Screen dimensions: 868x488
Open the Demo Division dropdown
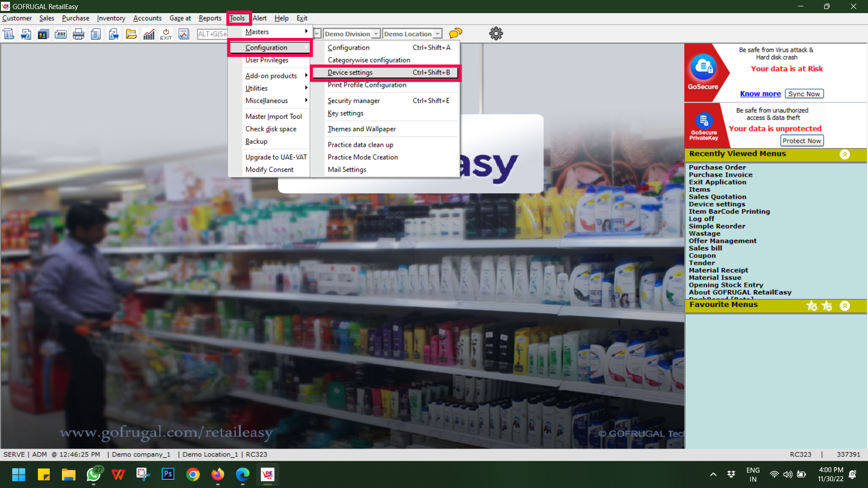tap(376, 34)
